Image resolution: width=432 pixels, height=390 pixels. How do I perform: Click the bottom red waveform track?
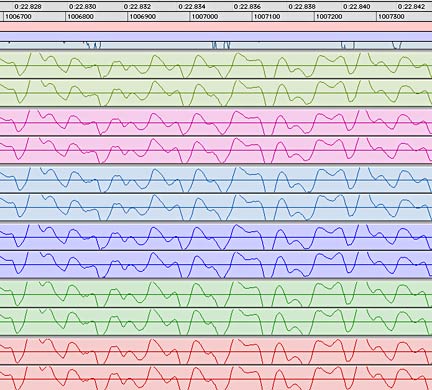tap(216, 378)
